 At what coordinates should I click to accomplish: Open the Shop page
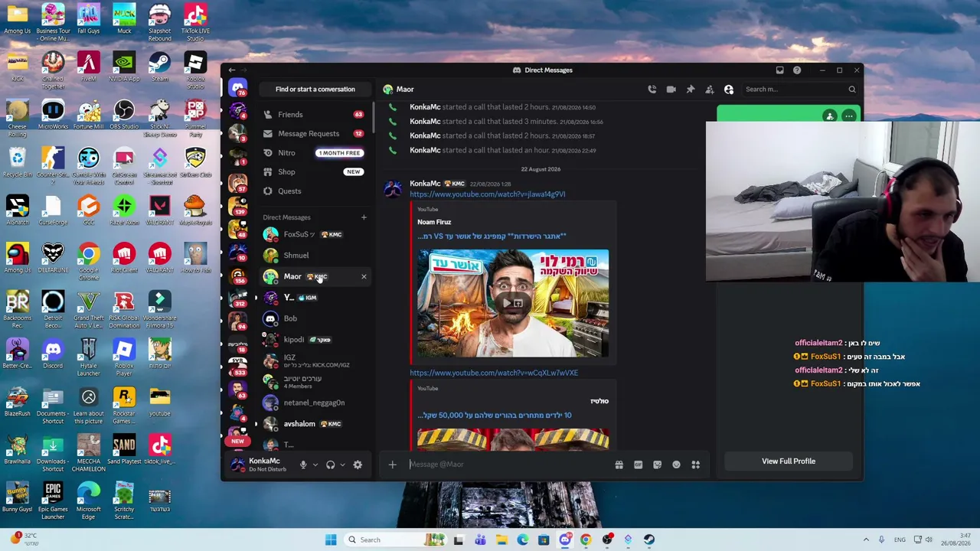coord(314,172)
